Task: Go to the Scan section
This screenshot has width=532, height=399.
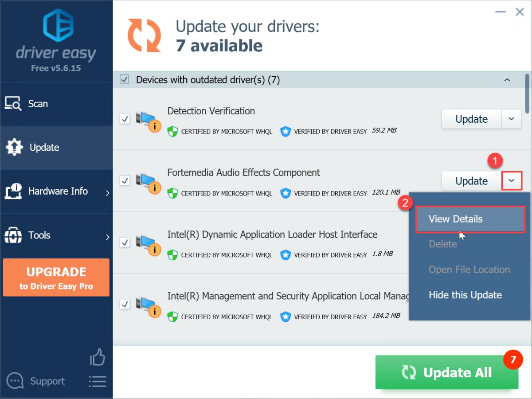Action: click(x=56, y=104)
